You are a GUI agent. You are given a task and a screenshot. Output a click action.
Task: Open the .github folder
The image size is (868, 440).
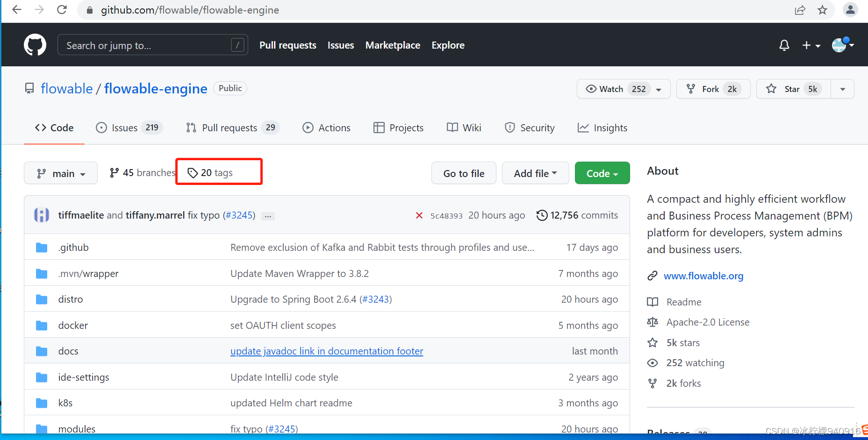pyautogui.click(x=73, y=248)
